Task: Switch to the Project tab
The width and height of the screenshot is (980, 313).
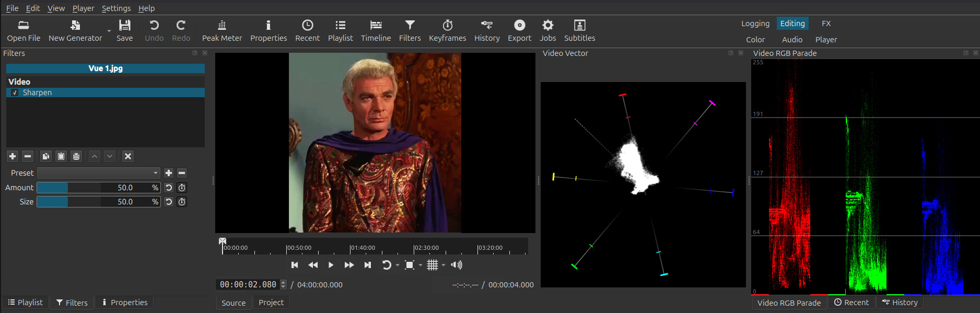Action: point(271,303)
